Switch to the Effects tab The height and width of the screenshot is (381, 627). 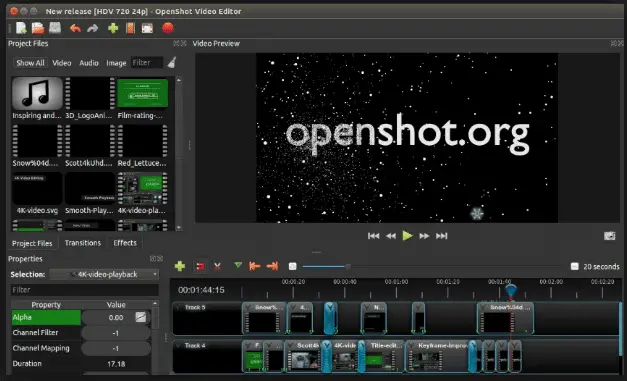click(x=125, y=243)
